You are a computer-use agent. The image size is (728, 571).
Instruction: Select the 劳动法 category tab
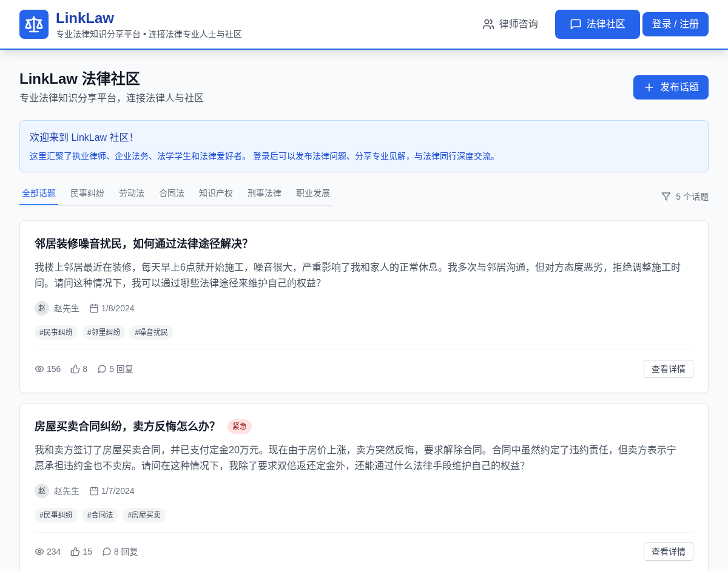(x=132, y=194)
